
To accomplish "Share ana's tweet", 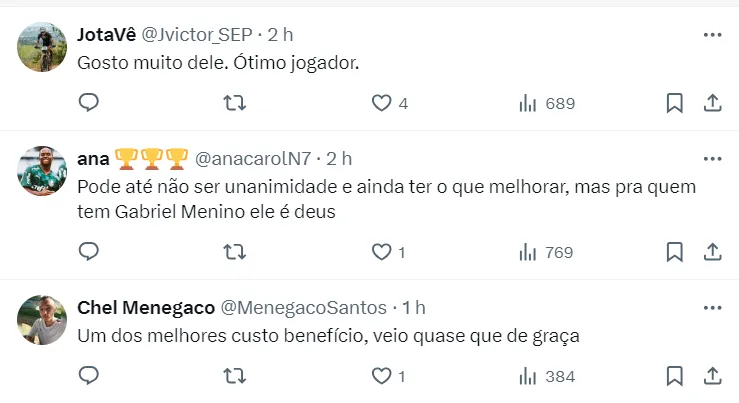I will (x=712, y=252).
